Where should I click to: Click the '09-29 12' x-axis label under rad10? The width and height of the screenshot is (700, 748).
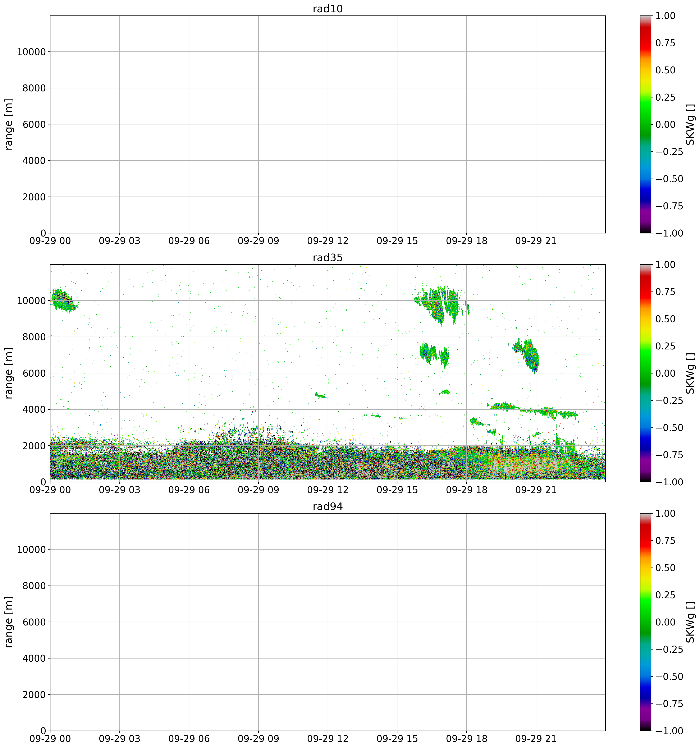point(328,241)
